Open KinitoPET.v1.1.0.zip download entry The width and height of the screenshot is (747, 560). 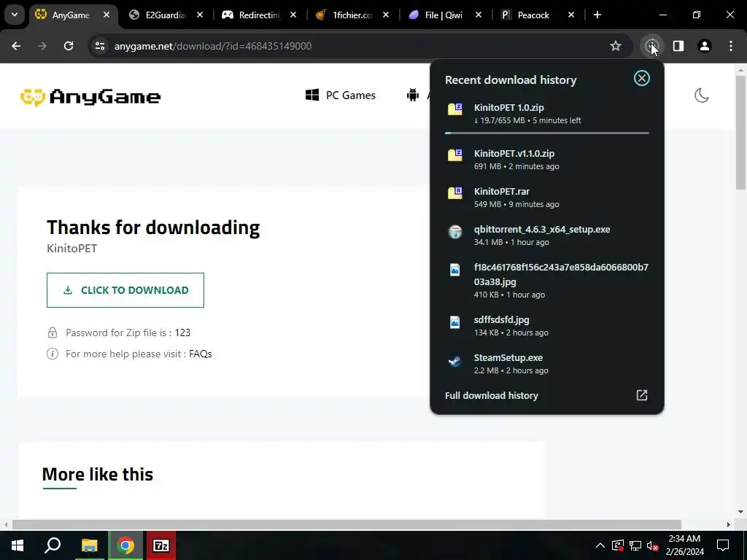tap(547, 159)
